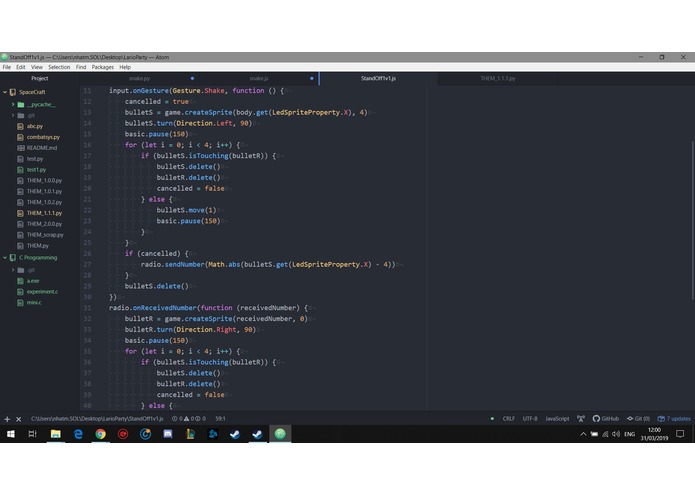Click the __pycache__ folder icon

click(21, 105)
